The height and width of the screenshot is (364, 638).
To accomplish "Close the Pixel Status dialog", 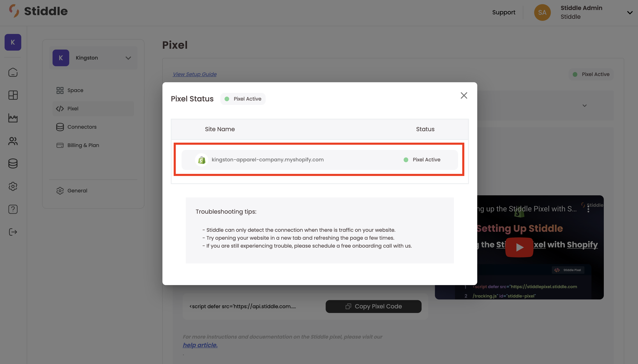I will [464, 96].
